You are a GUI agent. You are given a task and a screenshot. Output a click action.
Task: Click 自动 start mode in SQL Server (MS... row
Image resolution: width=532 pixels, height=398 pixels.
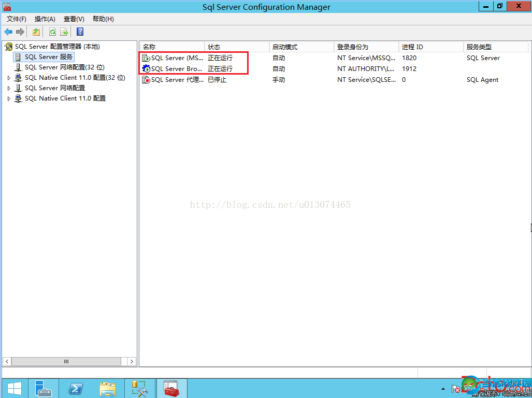(x=279, y=58)
